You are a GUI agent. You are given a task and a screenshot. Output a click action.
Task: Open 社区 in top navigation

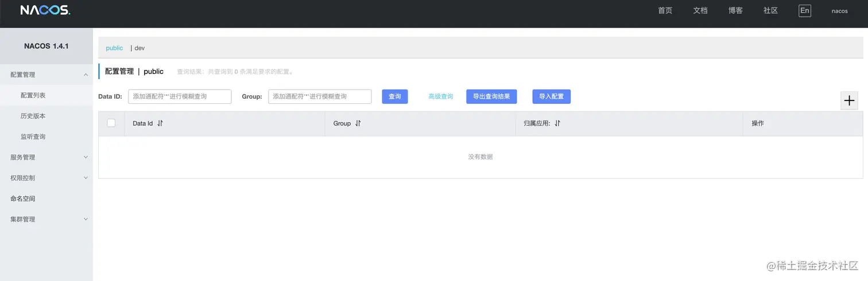tap(770, 10)
